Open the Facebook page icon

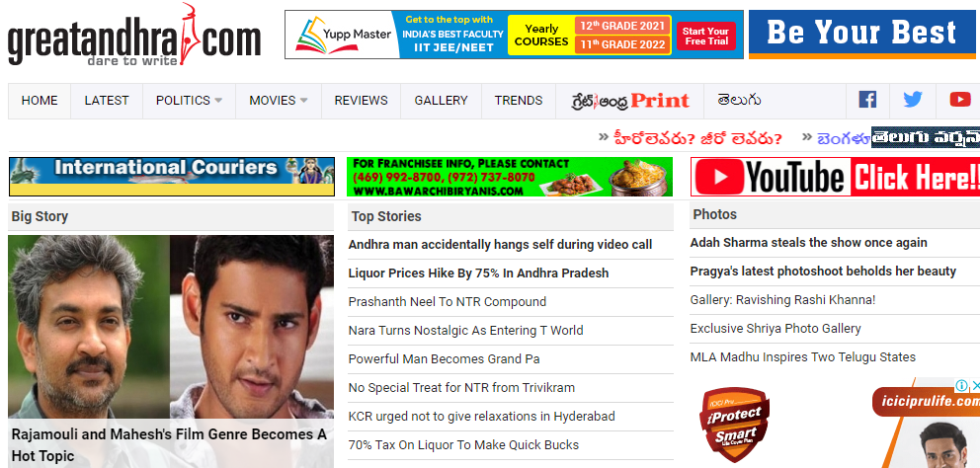click(866, 100)
